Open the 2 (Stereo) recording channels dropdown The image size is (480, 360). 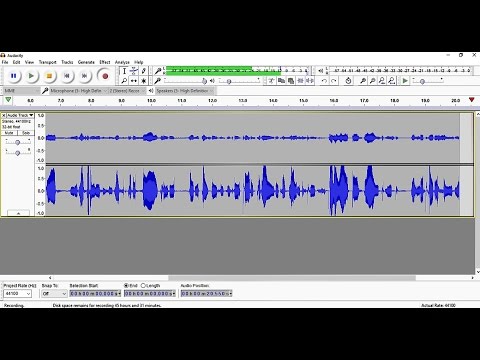click(x=128, y=91)
